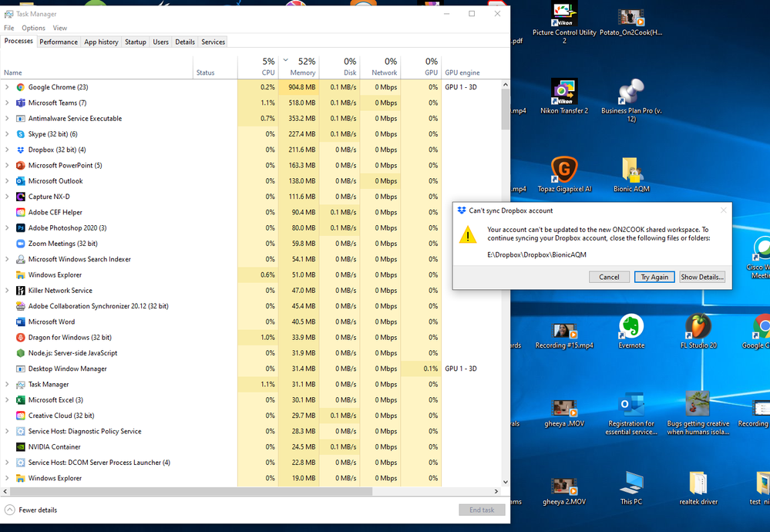
Task: Click Show Details in the Dropbox error
Action: [x=701, y=276]
